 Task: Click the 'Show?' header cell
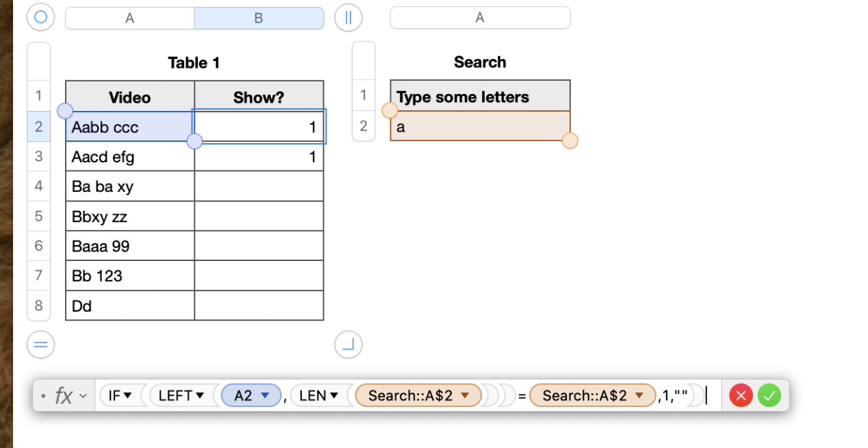pyautogui.click(x=259, y=97)
